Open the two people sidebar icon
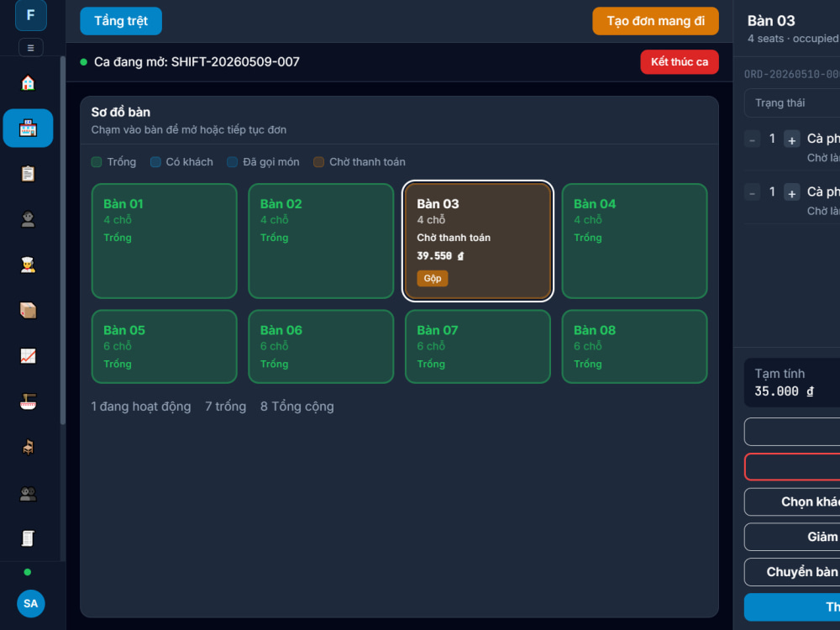Screen dimensions: 840x630 point(28,493)
